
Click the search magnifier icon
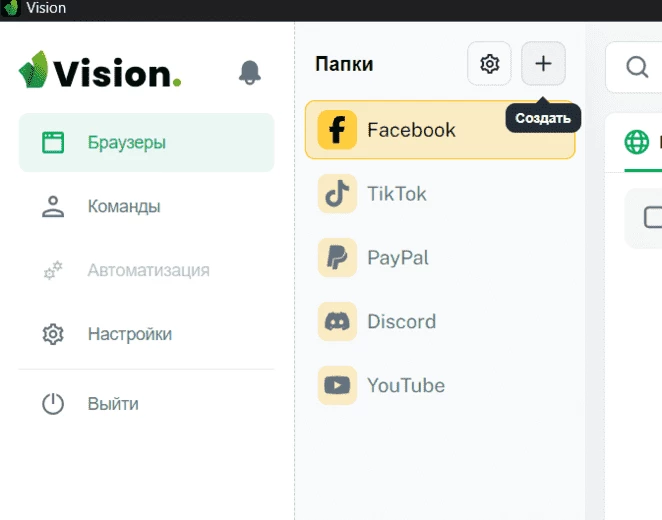637,67
